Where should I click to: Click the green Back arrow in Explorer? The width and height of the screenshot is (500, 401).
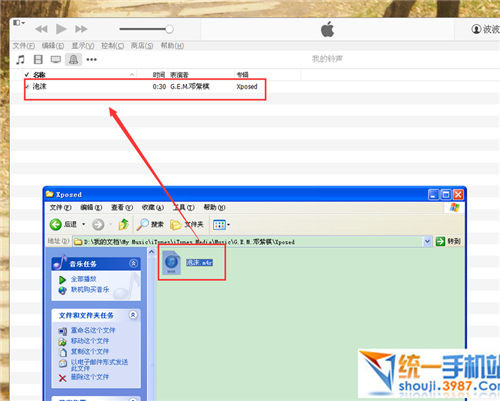click(56, 224)
